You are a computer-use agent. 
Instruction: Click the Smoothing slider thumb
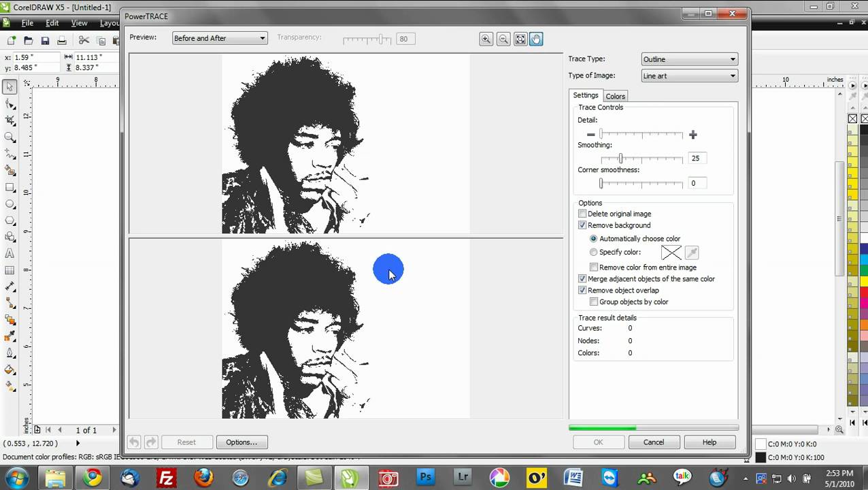click(x=620, y=159)
